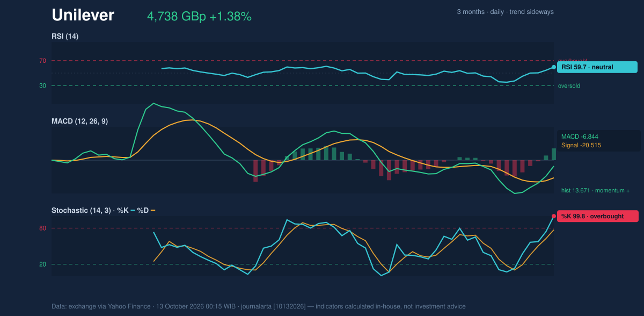
Task: Click the %D orange legend swatch
Action: (x=153, y=211)
